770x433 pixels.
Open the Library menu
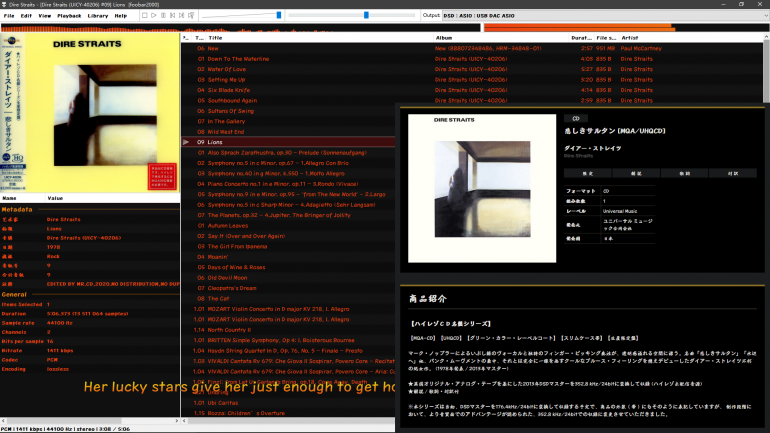(98, 16)
